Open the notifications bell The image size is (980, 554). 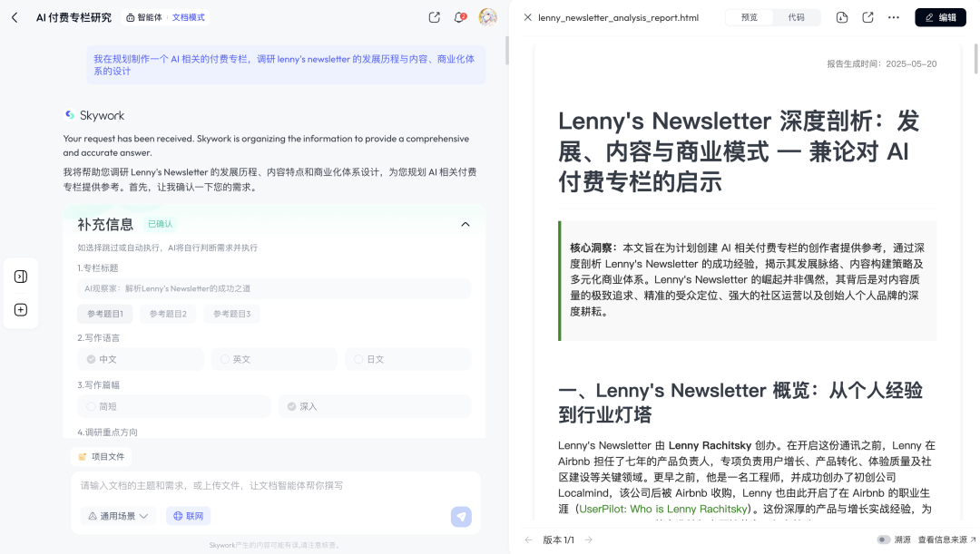click(x=460, y=17)
